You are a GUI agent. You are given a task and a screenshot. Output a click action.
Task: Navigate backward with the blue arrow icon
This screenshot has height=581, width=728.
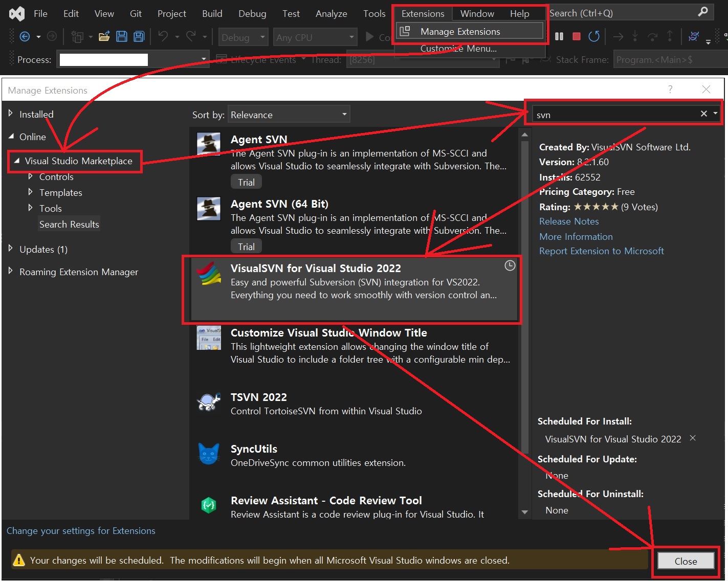pos(25,37)
